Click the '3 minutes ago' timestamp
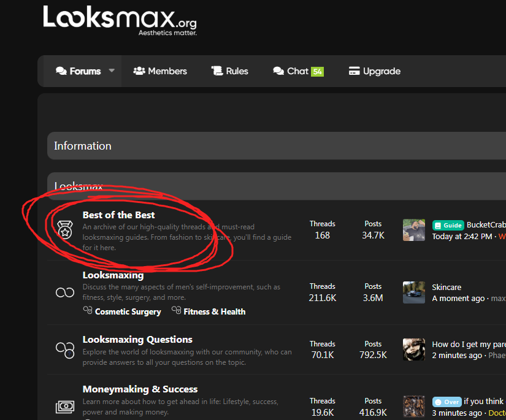This screenshot has width=506, height=420. point(457,413)
